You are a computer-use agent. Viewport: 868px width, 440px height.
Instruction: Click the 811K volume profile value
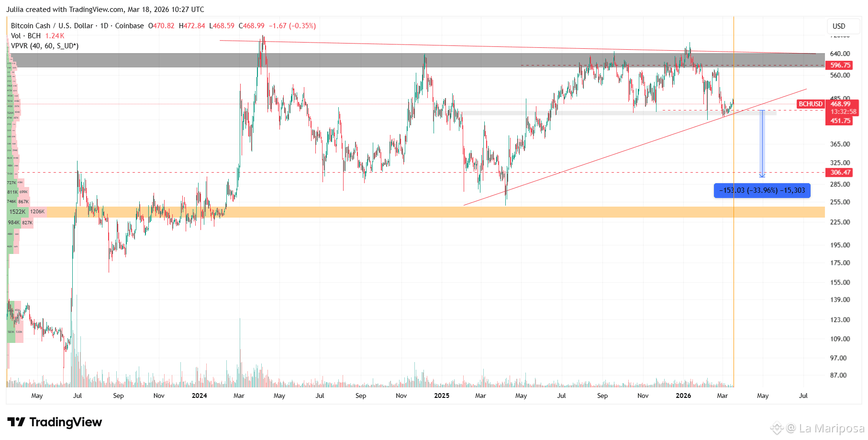12,192
